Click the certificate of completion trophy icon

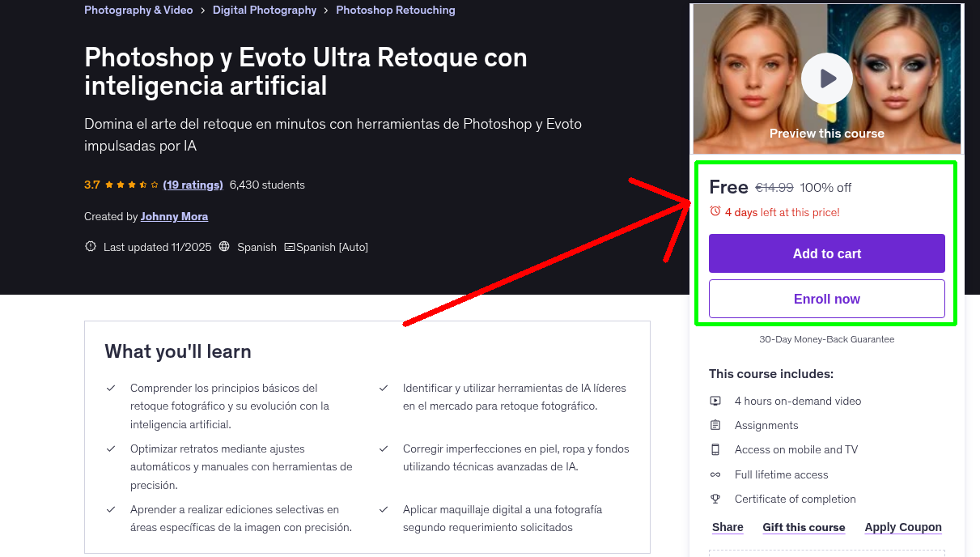(715, 499)
